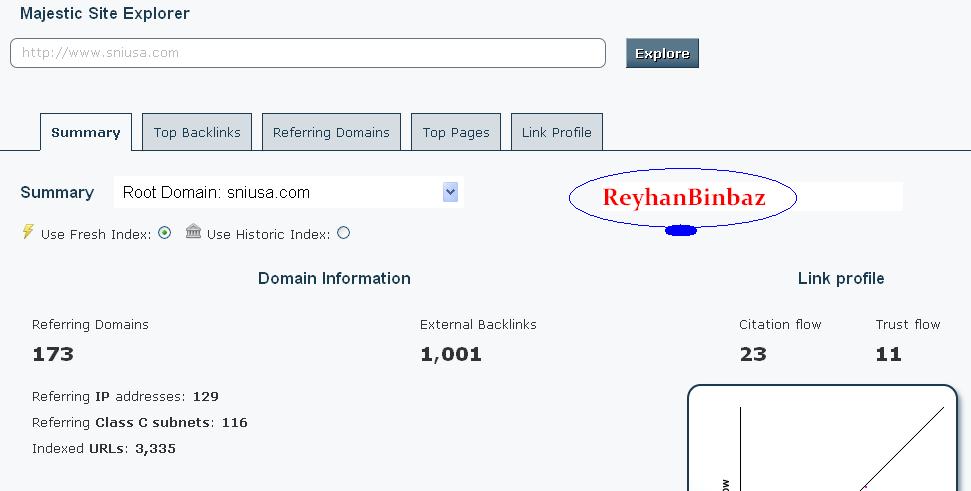Switch to the Top Pages tab
Viewport: 971px width, 491px height.
tap(456, 132)
